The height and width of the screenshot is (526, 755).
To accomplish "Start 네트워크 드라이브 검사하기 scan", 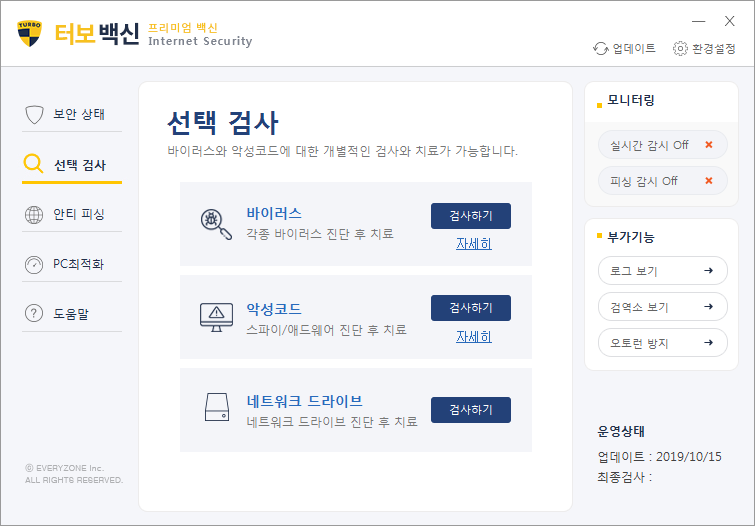I will 470,410.
